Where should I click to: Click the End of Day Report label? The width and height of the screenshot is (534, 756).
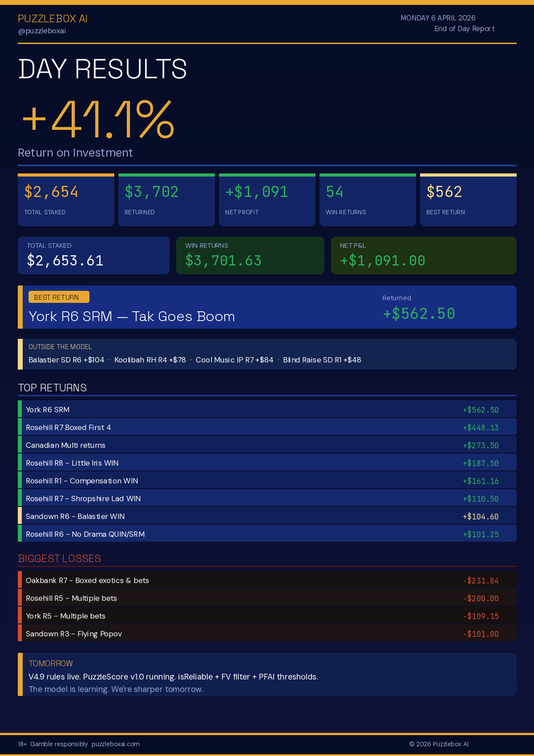tap(465, 29)
